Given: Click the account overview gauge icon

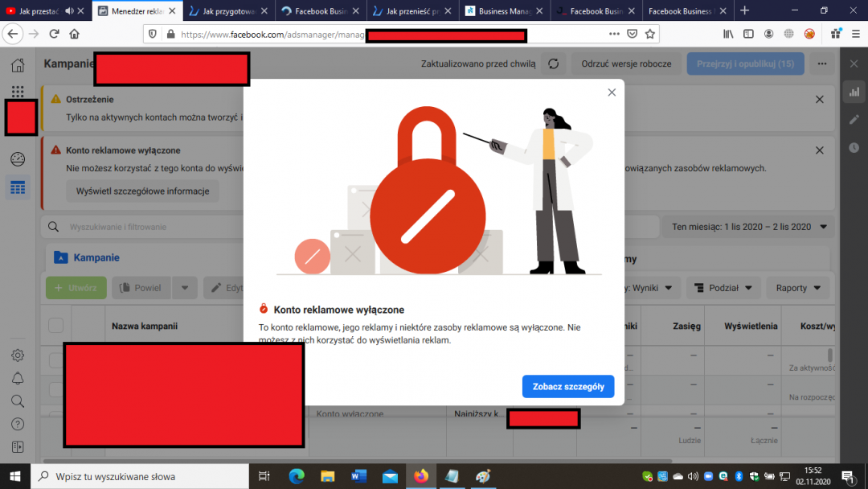Looking at the screenshot, I should coord(18,159).
